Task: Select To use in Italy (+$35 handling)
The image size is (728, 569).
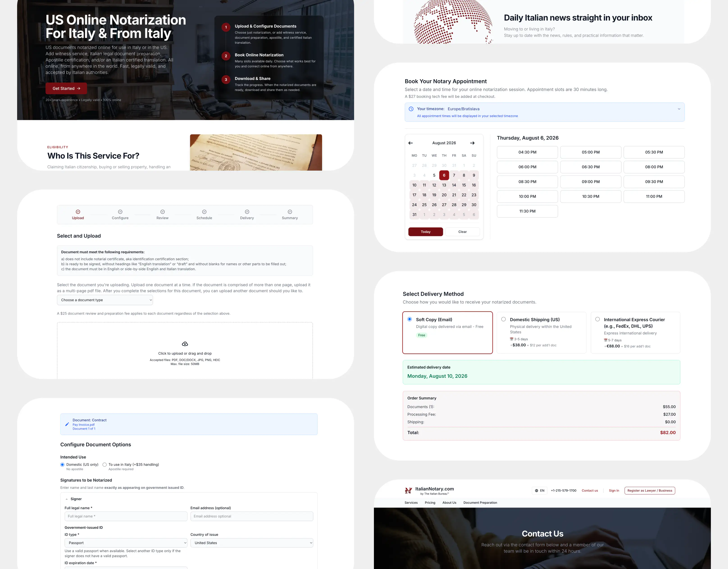Action: click(x=105, y=465)
